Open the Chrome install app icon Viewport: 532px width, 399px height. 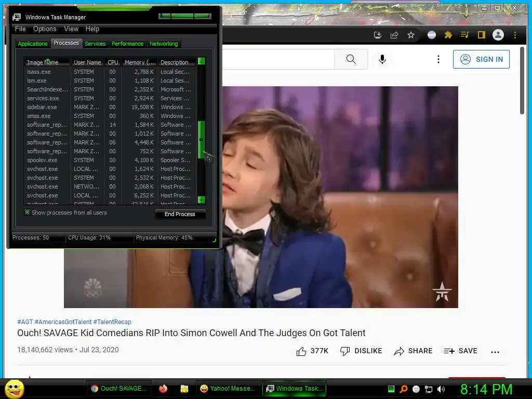(x=377, y=35)
